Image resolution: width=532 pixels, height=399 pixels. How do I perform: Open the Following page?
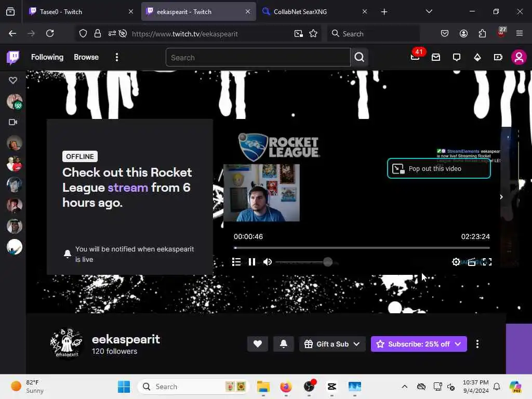tap(47, 57)
